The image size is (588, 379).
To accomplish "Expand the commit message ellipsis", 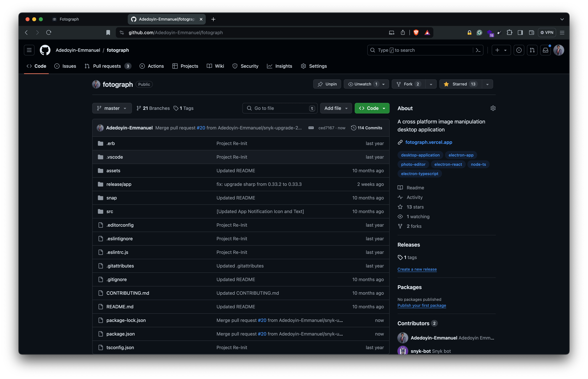I will coord(311,128).
